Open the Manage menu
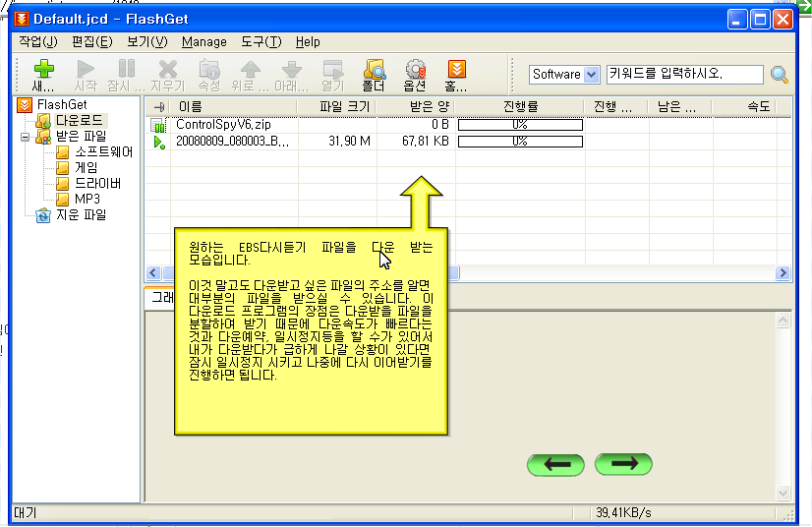Image resolution: width=812 pixels, height=527 pixels. [x=203, y=42]
